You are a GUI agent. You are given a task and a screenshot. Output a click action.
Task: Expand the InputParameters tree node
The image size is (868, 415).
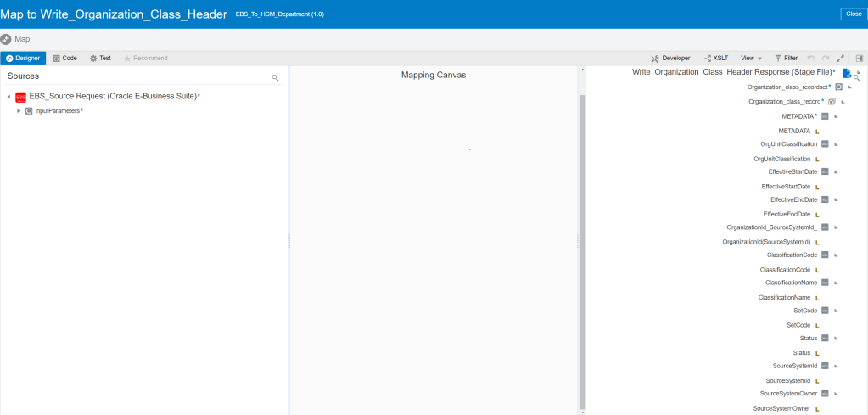coord(19,111)
